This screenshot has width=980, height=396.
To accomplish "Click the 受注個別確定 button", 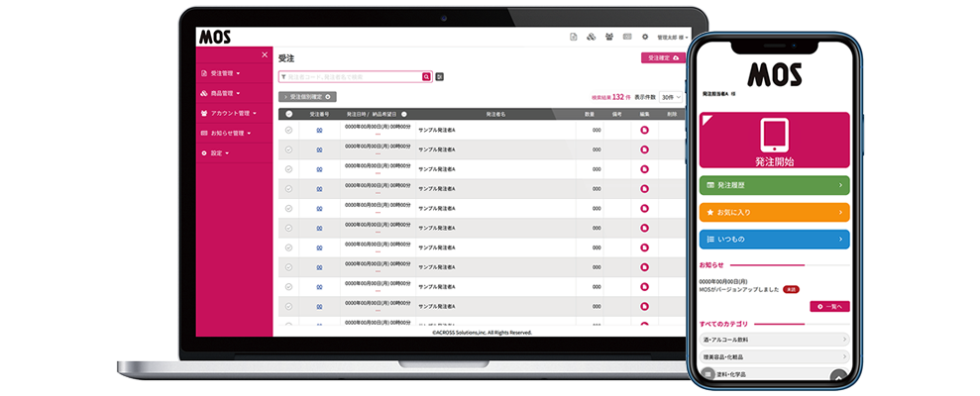I will click(308, 97).
